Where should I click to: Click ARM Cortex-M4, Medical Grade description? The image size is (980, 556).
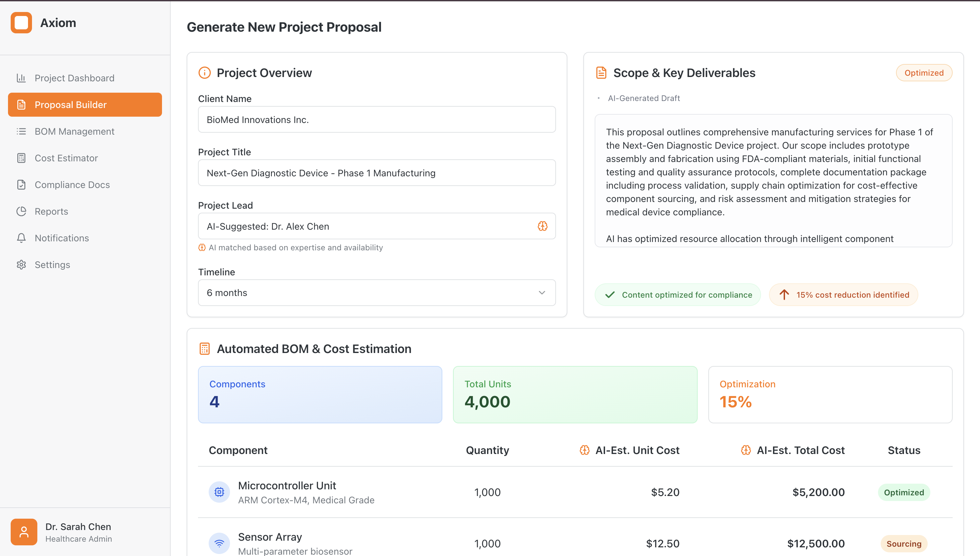pos(306,500)
